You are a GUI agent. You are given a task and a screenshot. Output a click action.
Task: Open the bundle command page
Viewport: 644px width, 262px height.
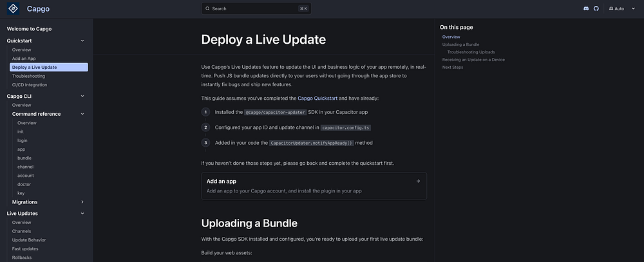[x=24, y=158]
